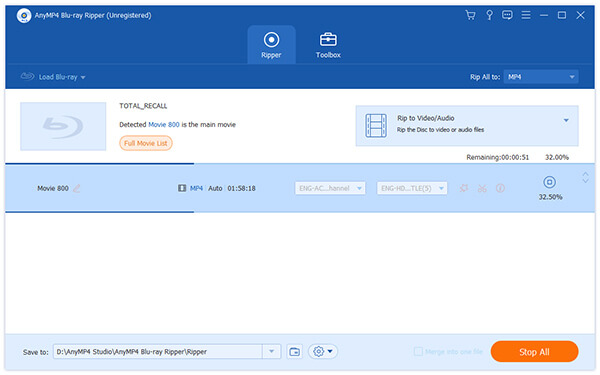Click the TOTAL_RECALL disc title
The image size is (600, 375).
[x=143, y=106]
